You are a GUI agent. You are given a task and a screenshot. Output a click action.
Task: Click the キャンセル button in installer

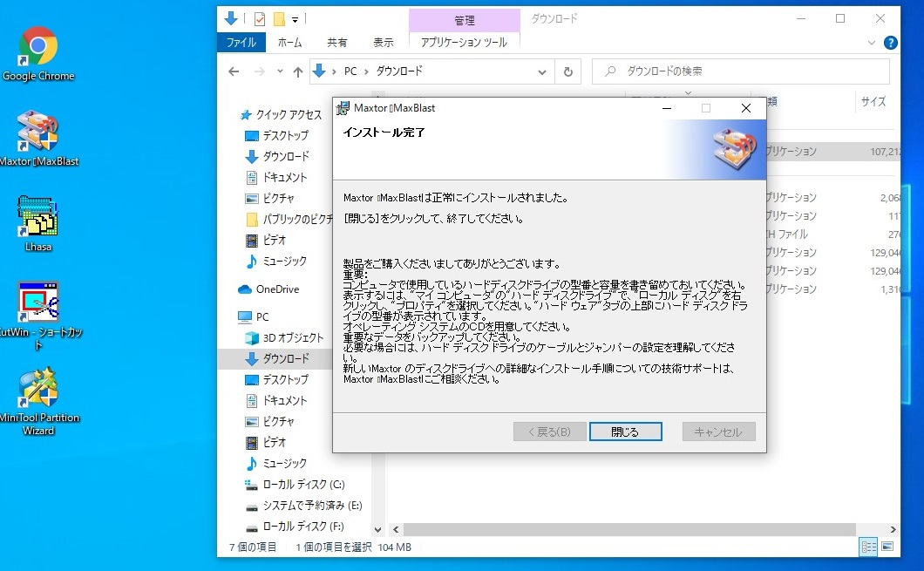click(x=718, y=432)
